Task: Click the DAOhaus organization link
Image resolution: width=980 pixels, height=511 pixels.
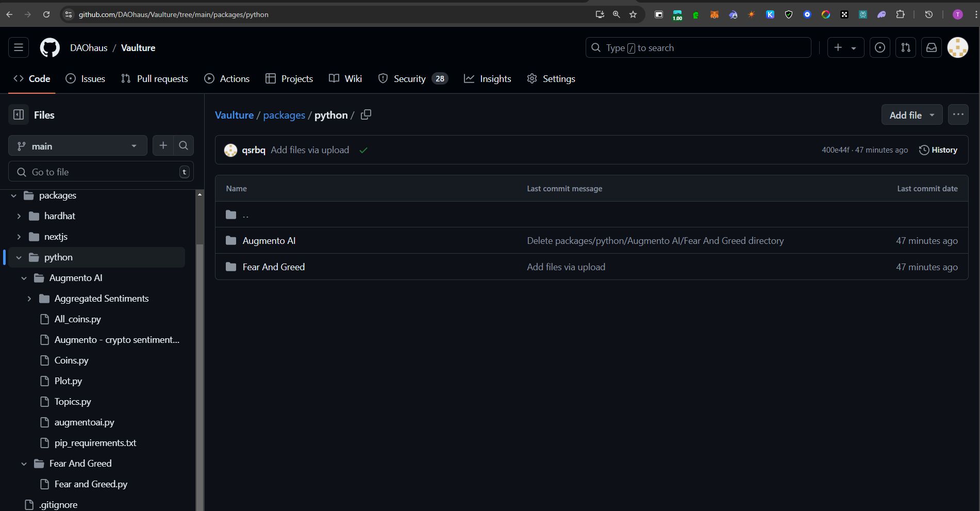Action: point(89,47)
